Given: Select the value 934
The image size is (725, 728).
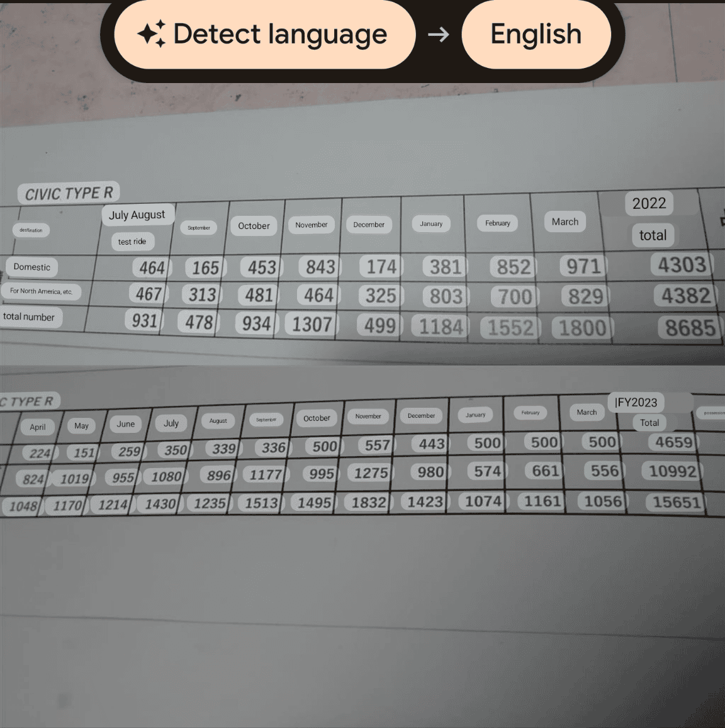Looking at the screenshot, I should (x=256, y=323).
